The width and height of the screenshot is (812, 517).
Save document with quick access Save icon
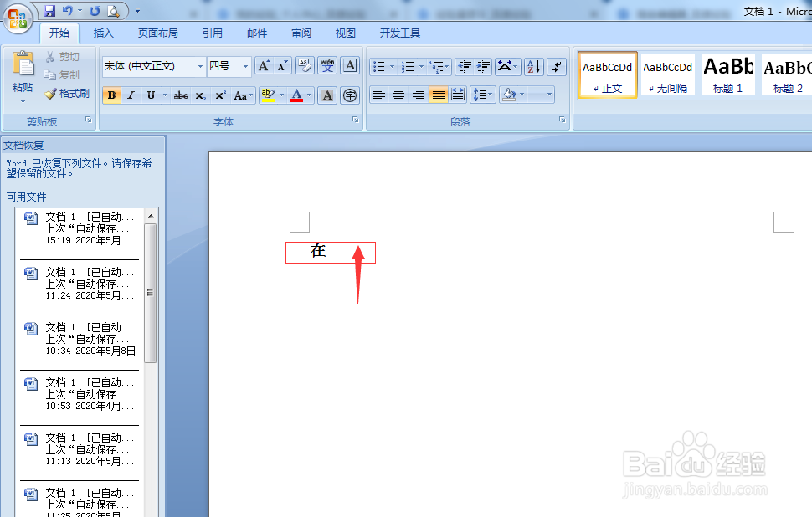49,10
